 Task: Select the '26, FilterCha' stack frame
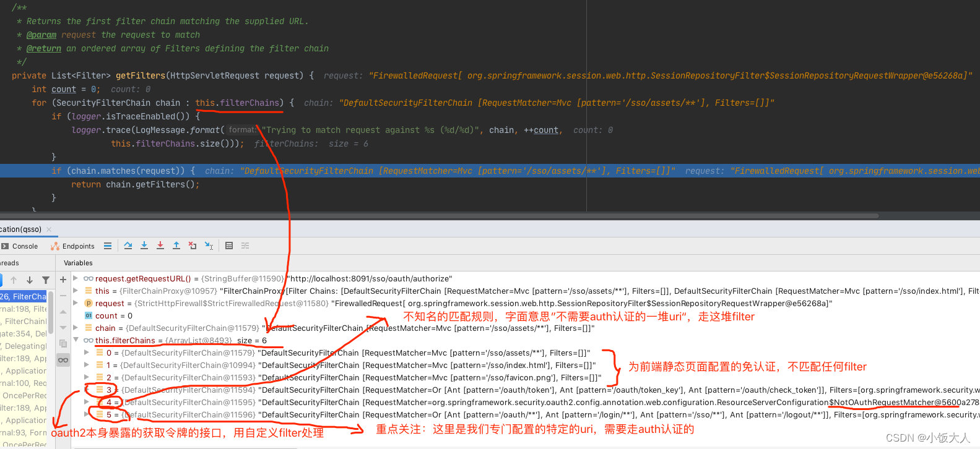click(24, 297)
